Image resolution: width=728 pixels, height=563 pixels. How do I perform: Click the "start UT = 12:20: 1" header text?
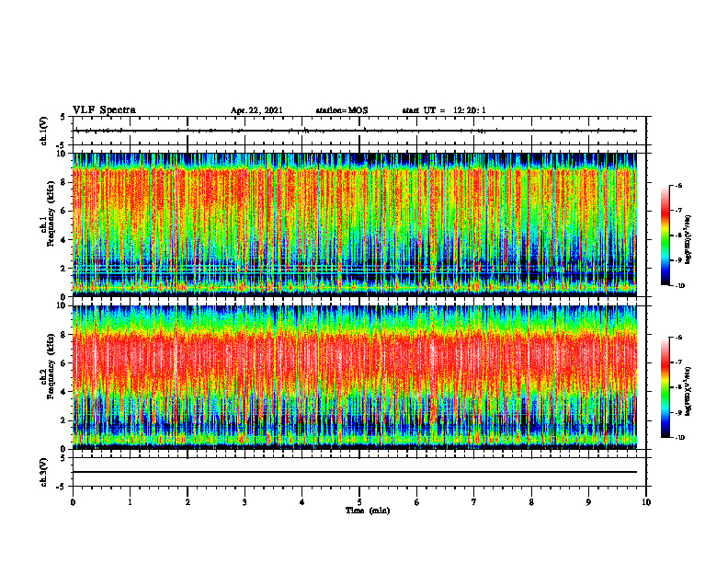[x=444, y=110]
